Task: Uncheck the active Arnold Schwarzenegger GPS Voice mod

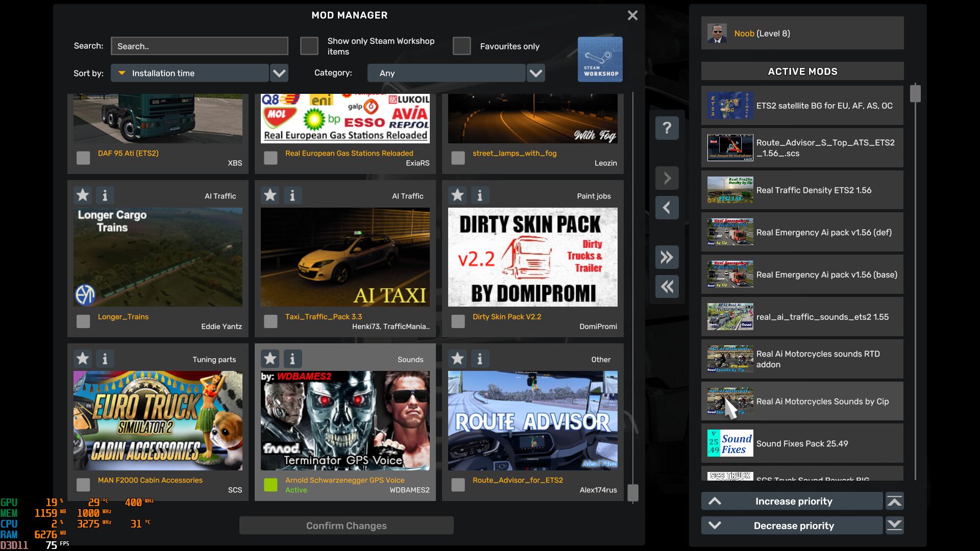Action: (271, 485)
